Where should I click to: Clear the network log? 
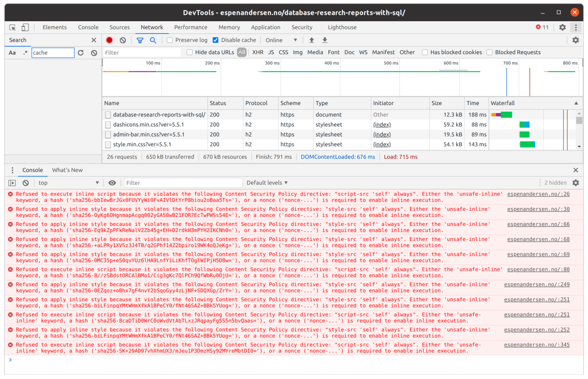click(x=122, y=40)
